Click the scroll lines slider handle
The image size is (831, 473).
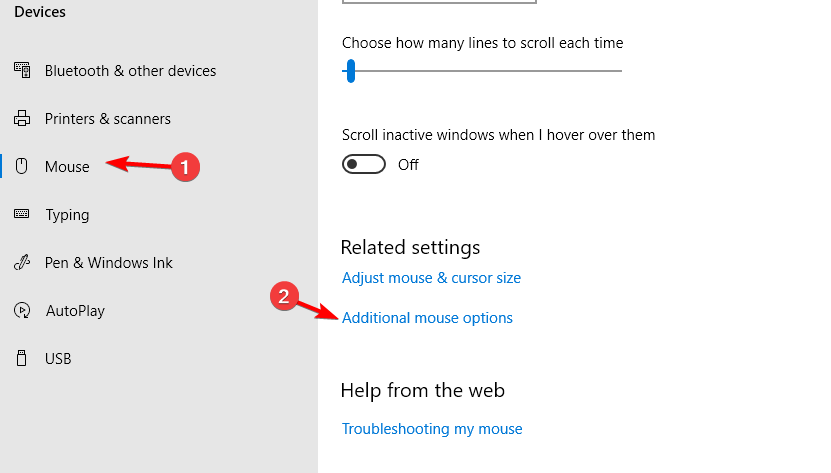click(x=350, y=71)
